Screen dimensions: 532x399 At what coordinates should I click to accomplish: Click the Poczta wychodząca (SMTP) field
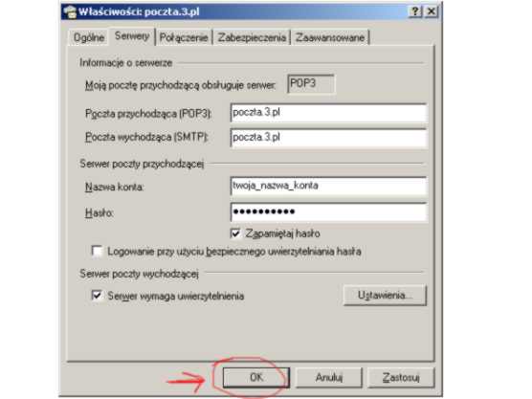point(328,138)
